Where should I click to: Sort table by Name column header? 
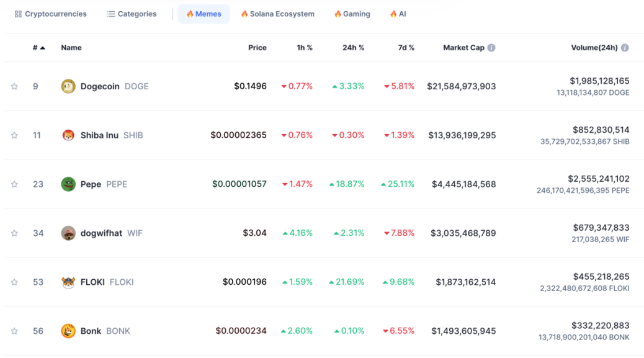71,48
